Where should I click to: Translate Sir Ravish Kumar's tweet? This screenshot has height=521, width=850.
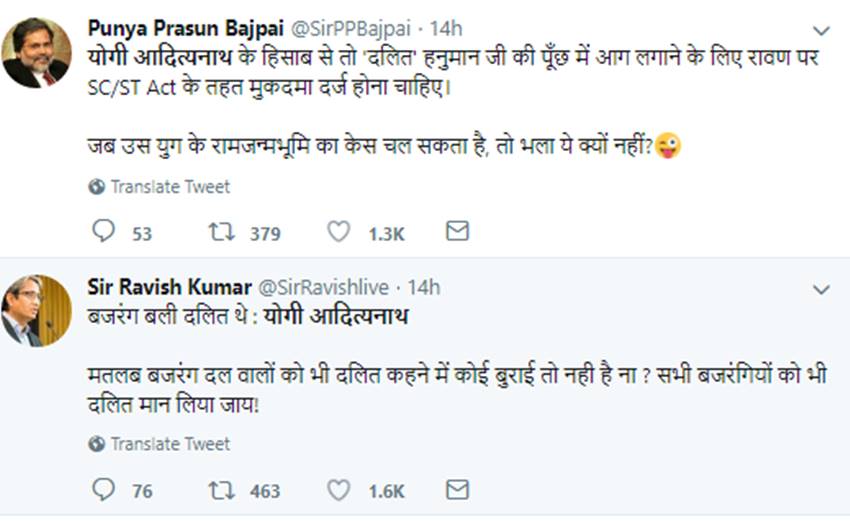[x=170, y=444]
